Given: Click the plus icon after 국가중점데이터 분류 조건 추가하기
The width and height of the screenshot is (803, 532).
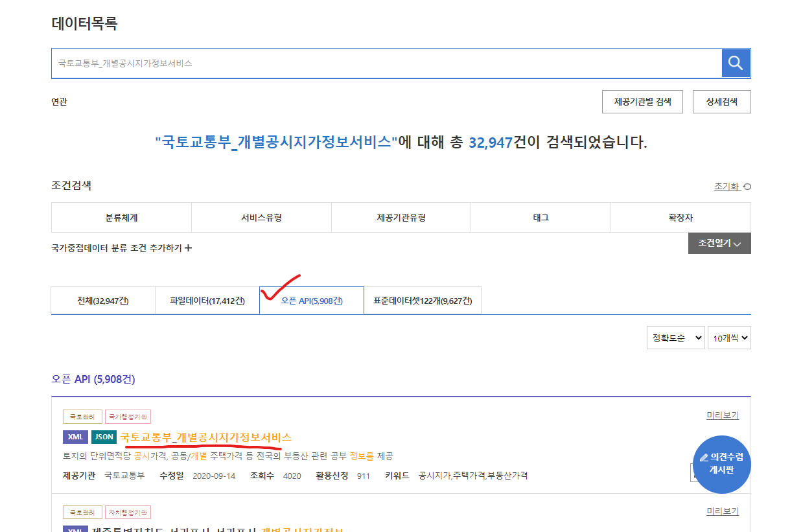Looking at the screenshot, I should (x=189, y=248).
